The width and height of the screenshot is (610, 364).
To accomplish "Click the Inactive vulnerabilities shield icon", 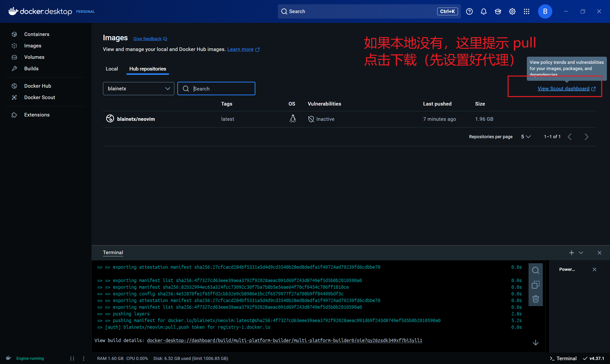I will (311, 119).
